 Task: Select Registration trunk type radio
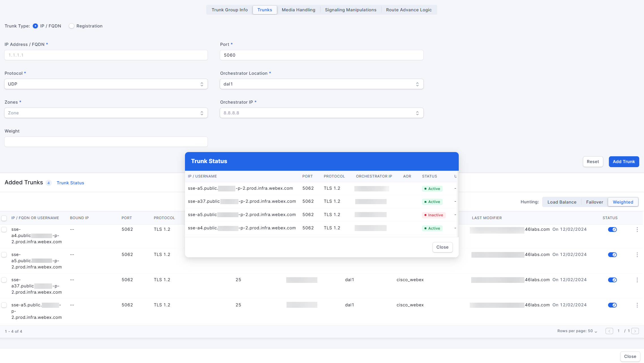click(72, 26)
